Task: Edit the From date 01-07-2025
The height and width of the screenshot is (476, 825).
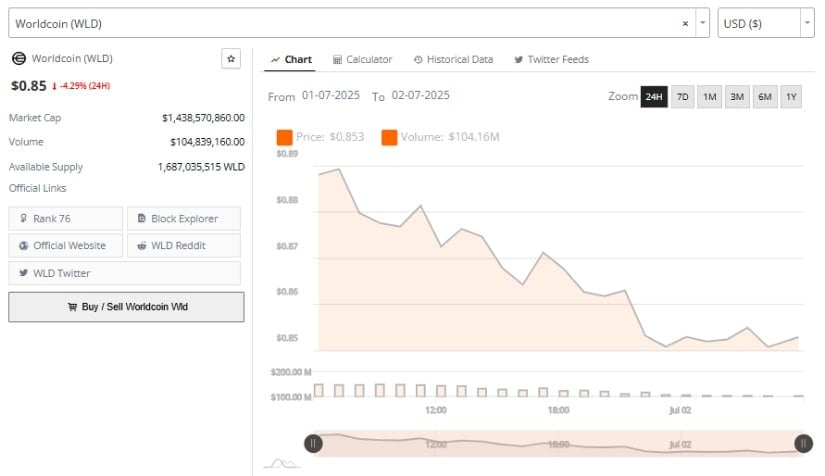Action: 331,95
